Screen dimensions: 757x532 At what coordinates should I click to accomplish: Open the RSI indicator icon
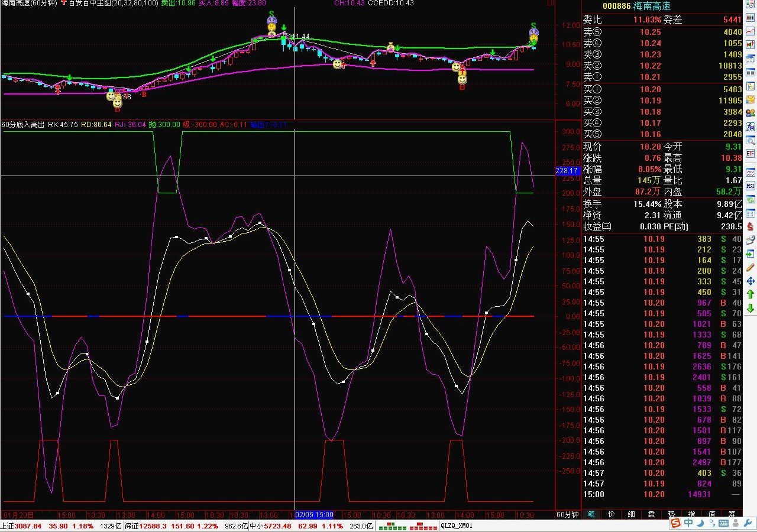[x=750, y=186]
